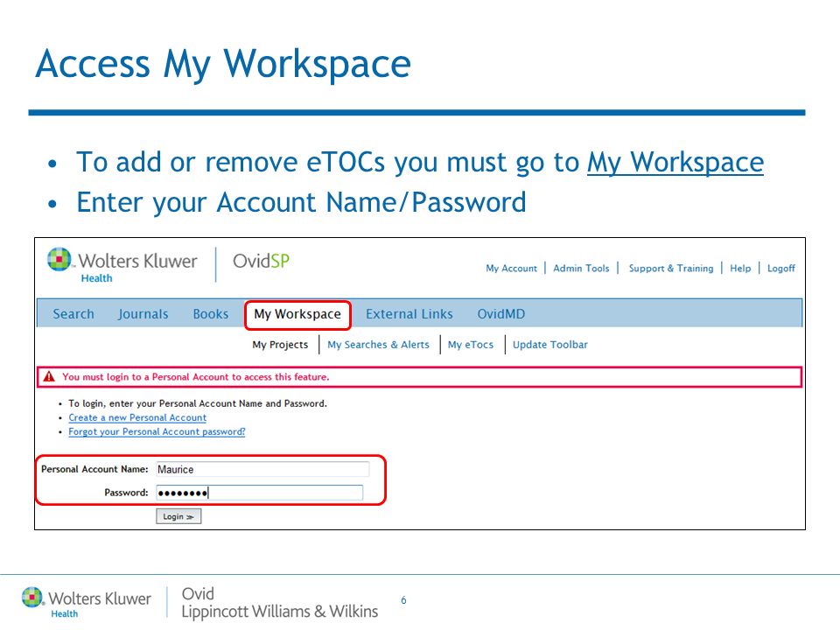Image resolution: width=840 pixels, height=630 pixels.
Task: Open the Help link
Action: pos(740,268)
